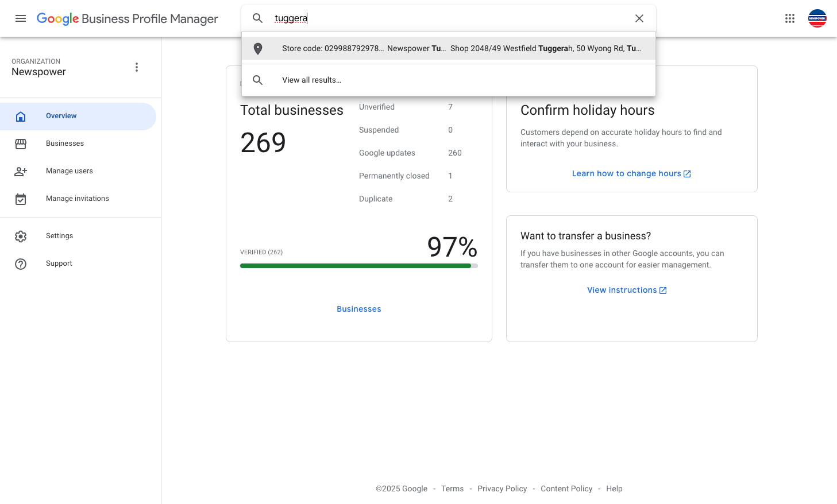
Task: Click the search magnifier icon in search bar
Action: [258, 18]
